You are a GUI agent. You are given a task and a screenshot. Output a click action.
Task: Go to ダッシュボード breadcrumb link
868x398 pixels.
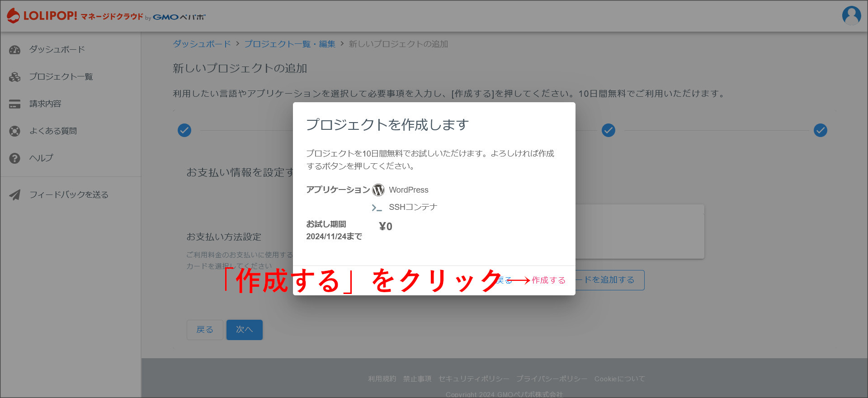pos(202,44)
